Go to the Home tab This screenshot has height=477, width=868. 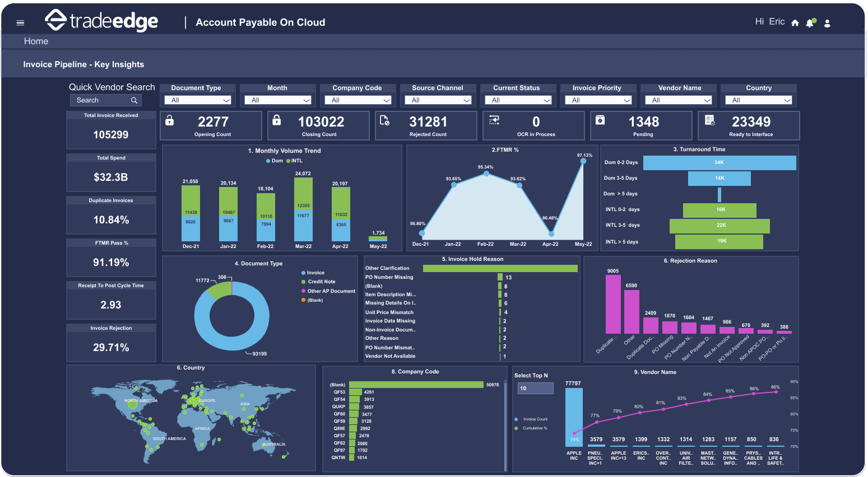click(36, 41)
